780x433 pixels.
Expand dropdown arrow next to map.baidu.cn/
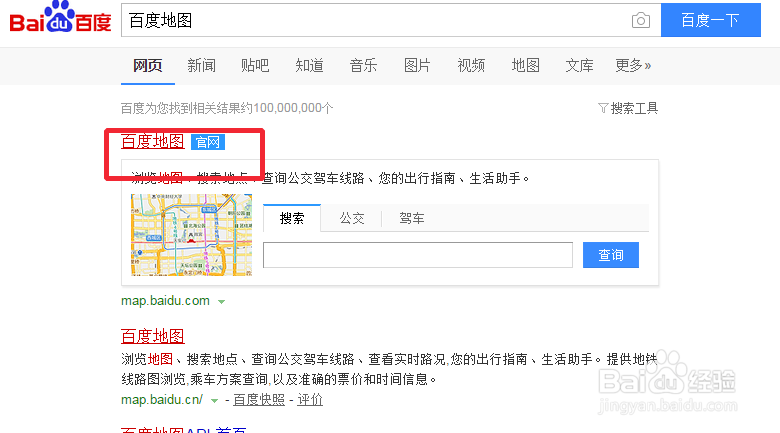(214, 401)
